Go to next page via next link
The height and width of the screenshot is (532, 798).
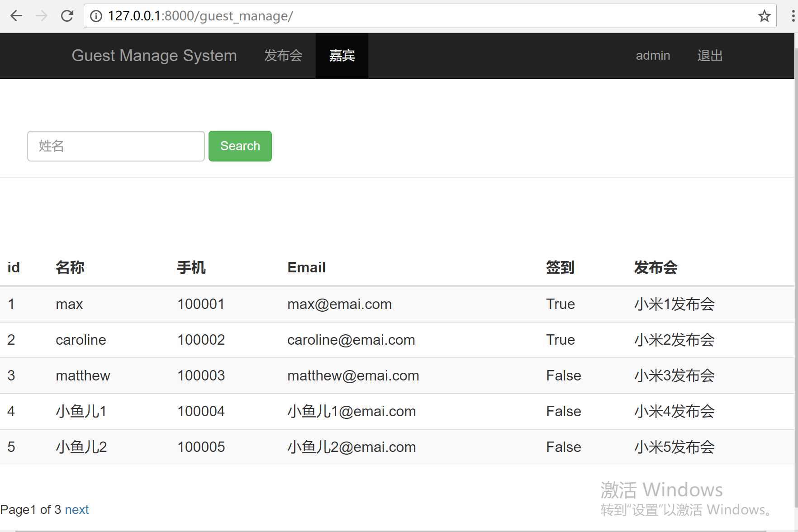pos(76,510)
